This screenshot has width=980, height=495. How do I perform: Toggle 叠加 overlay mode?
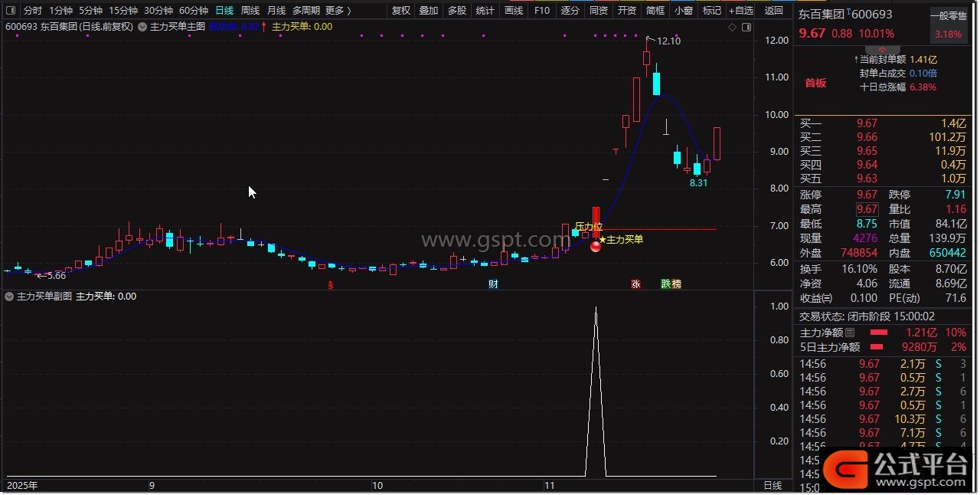coord(429,11)
